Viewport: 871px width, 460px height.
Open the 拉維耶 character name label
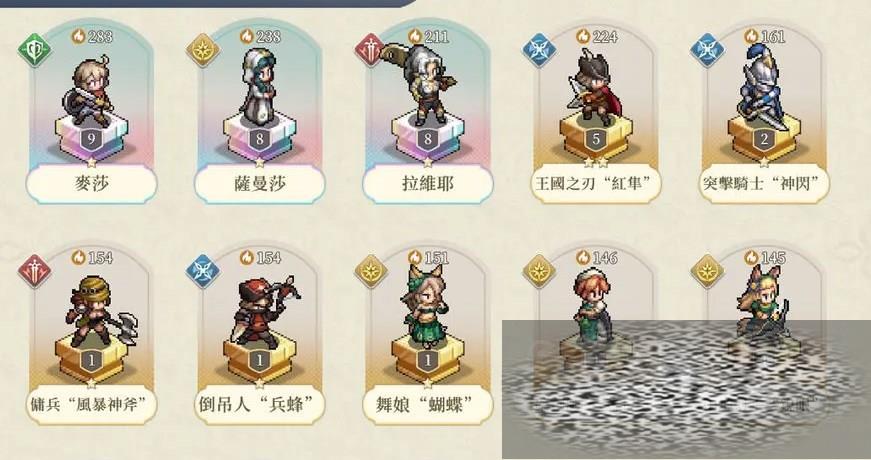[428, 183]
